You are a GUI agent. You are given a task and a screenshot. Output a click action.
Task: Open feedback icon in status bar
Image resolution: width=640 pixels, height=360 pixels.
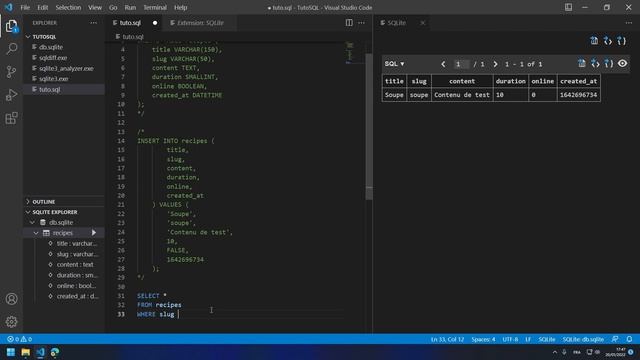click(615, 339)
